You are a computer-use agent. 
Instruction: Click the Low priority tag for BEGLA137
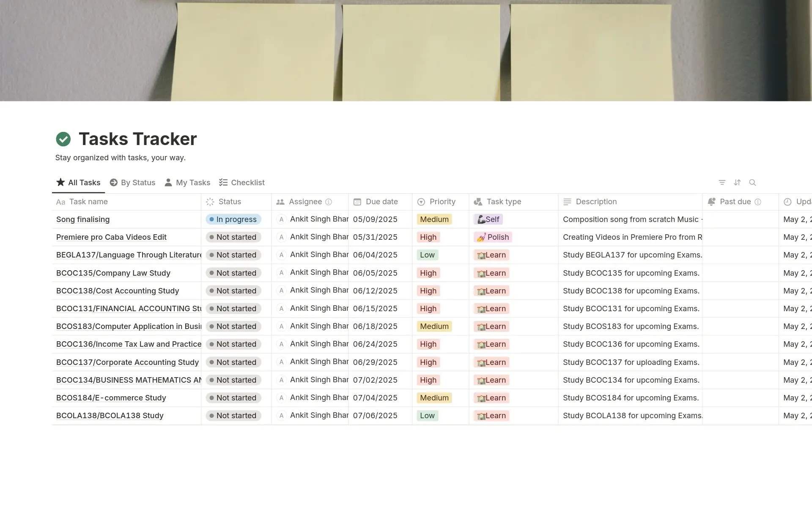pyautogui.click(x=427, y=255)
